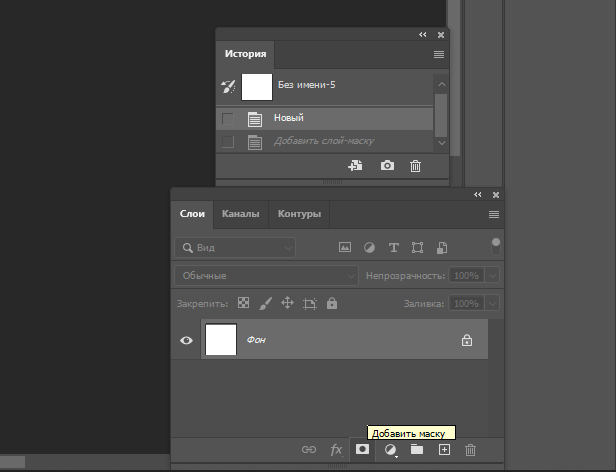Image resolution: width=616 pixels, height=472 pixels.
Task: Filter layers by pixel layers icon
Action: coord(345,247)
